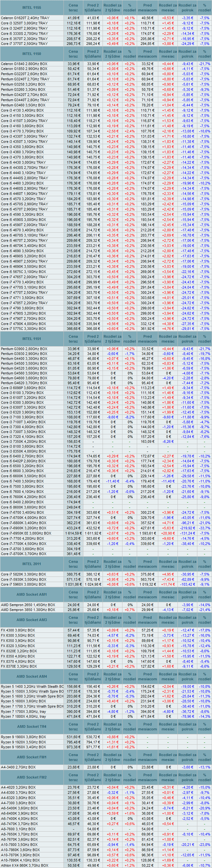
Task: Select the Core i5 6402P 2,80GHz BOX row name
Action: [x=23, y=461]
